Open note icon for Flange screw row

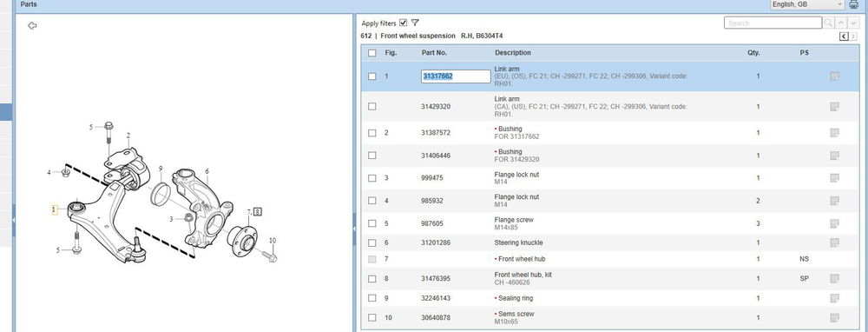(835, 223)
